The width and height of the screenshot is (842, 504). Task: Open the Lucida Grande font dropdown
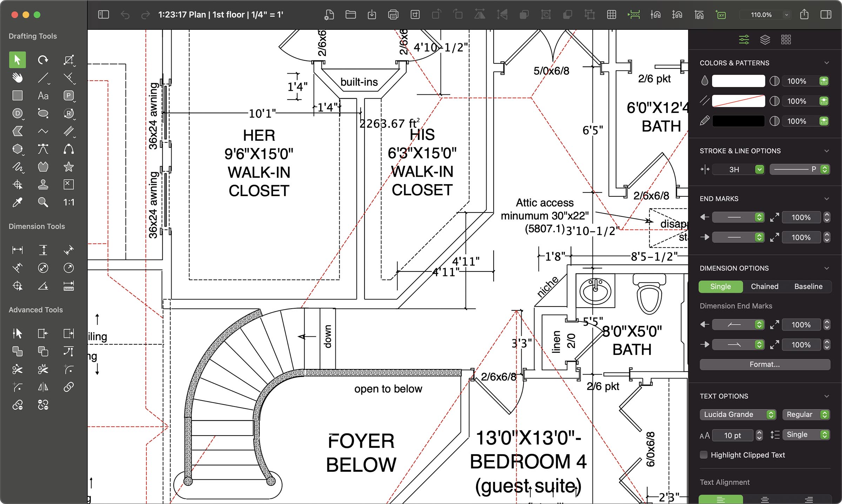[737, 415]
